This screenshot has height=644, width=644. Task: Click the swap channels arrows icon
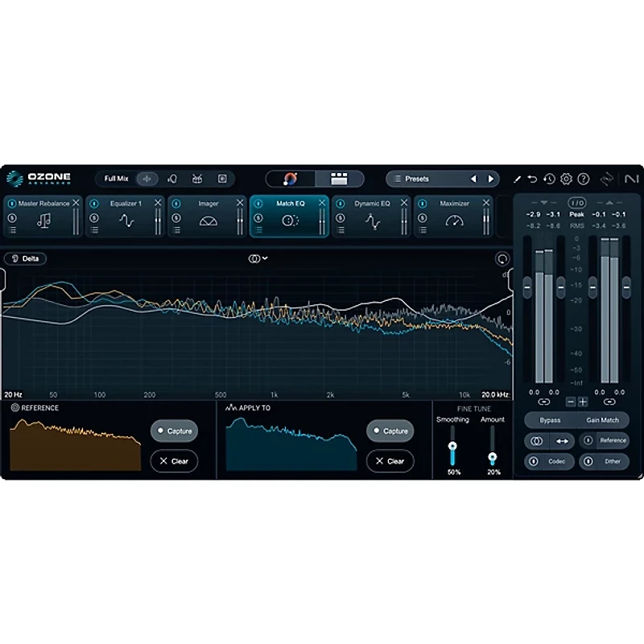(x=562, y=441)
